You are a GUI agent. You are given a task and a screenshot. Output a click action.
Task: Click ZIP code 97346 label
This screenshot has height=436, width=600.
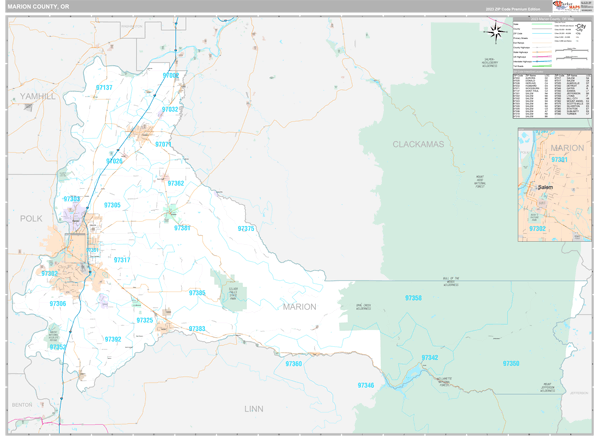point(366,385)
